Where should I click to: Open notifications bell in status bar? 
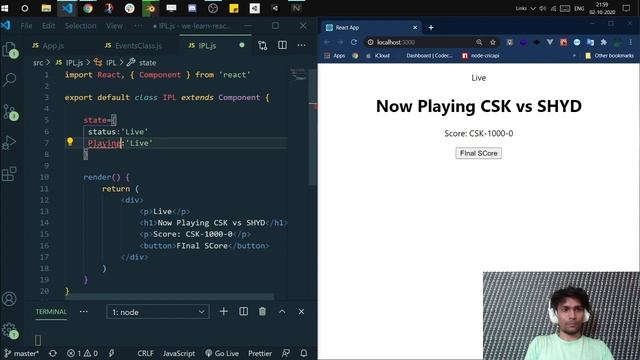point(304,353)
